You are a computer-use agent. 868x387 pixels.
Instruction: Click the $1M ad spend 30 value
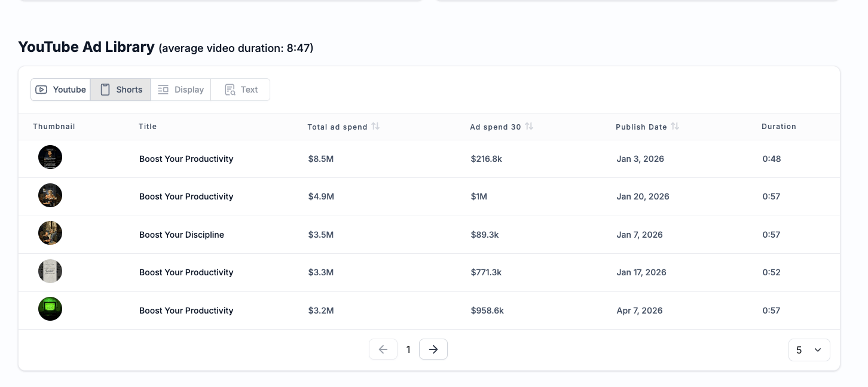coord(479,196)
